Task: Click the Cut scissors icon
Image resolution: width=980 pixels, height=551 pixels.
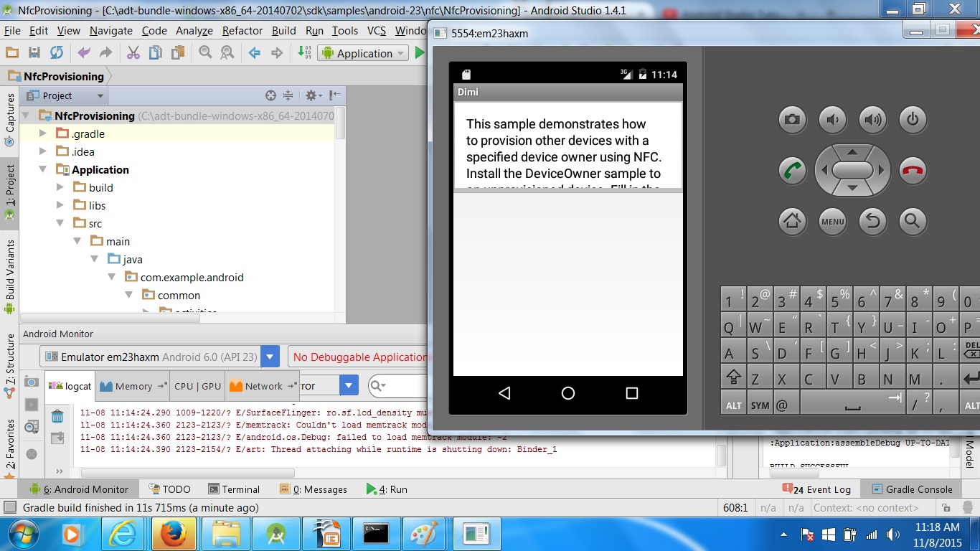Action: tap(133, 52)
